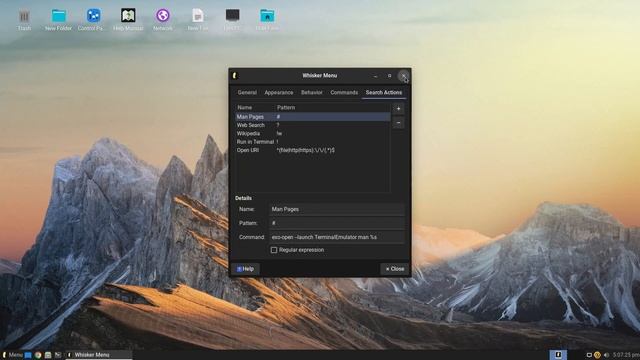Image resolution: width=640 pixels, height=360 pixels.
Task: Switch to the Commands tab
Action: tap(344, 93)
